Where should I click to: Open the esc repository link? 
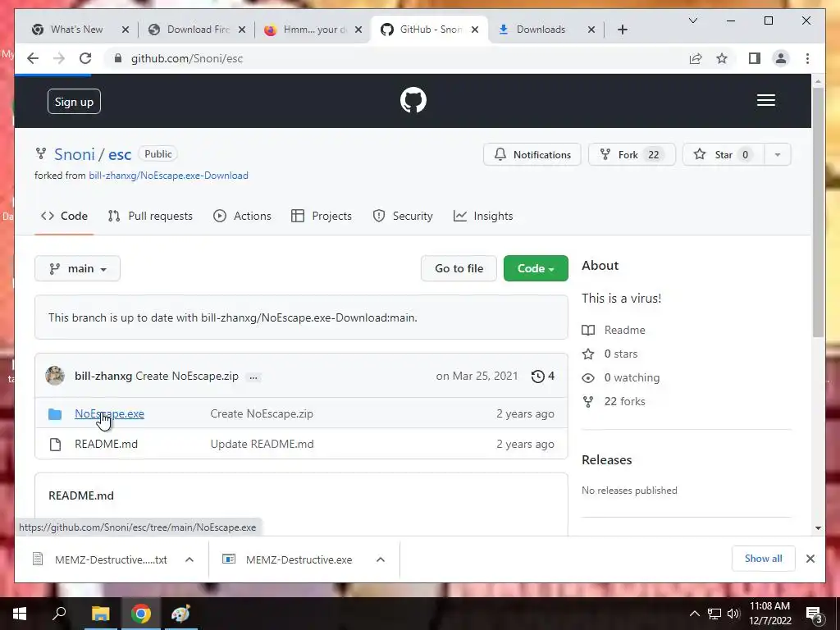pos(120,154)
